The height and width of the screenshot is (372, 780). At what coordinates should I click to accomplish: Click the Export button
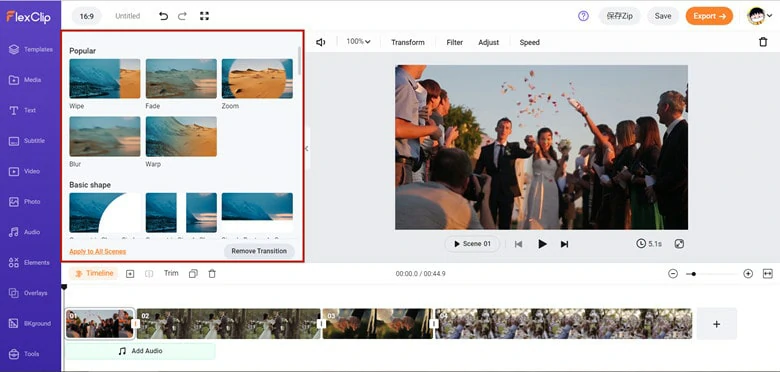(x=709, y=16)
